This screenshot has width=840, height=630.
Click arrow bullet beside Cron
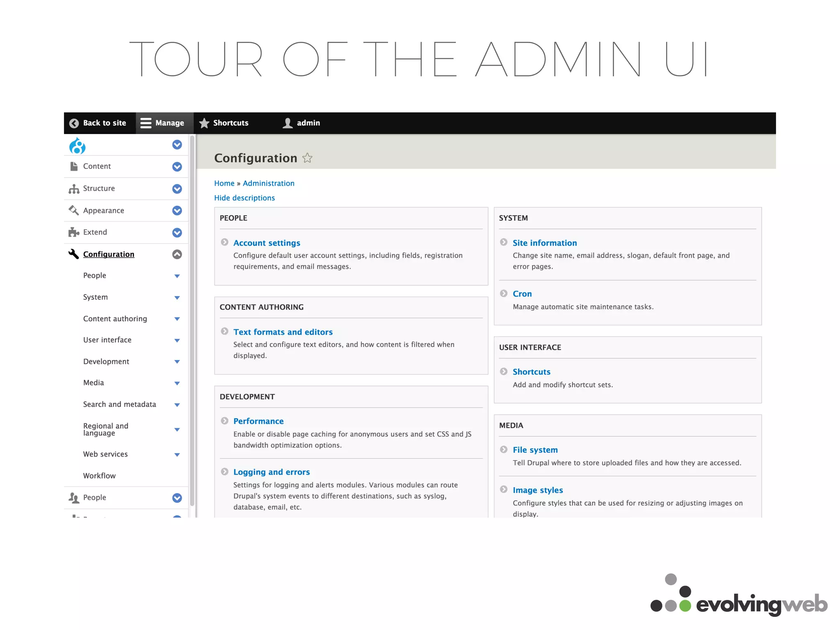[x=504, y=293]
